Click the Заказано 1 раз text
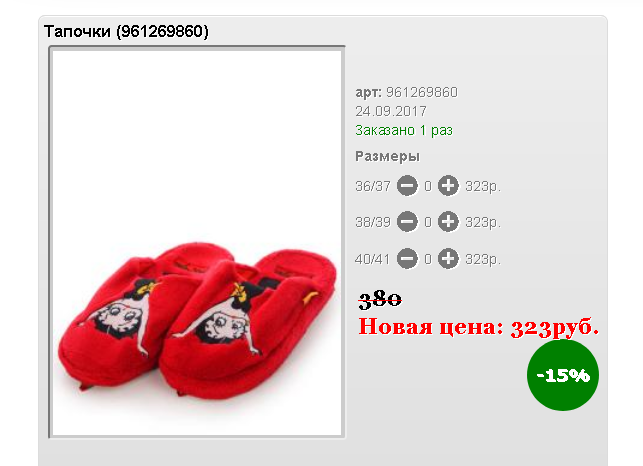 pos(404,130)
